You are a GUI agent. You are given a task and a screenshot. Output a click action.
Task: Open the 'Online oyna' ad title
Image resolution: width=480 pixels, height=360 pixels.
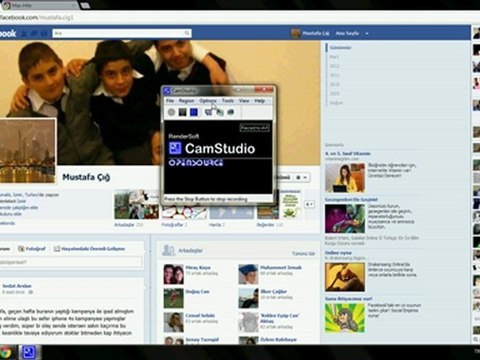[338, 253]
